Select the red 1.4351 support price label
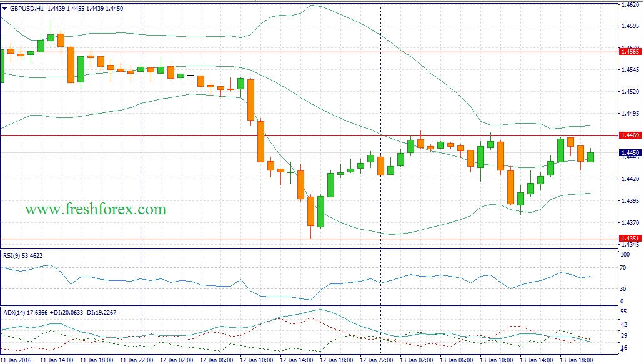Screen dimensions: 644x364 pyautogui.click(x=628, y=238)
